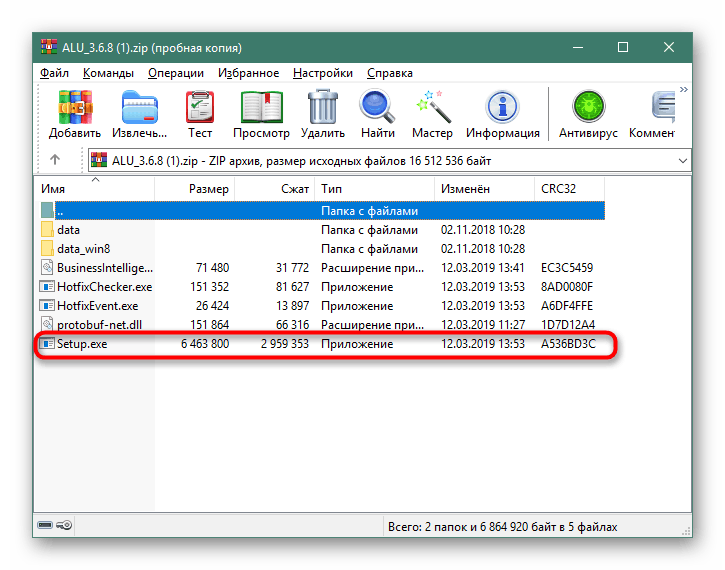725x570 pixels.
Task: Open the Настройки menu
Action: pyautogui.click(x=323, y=73)
